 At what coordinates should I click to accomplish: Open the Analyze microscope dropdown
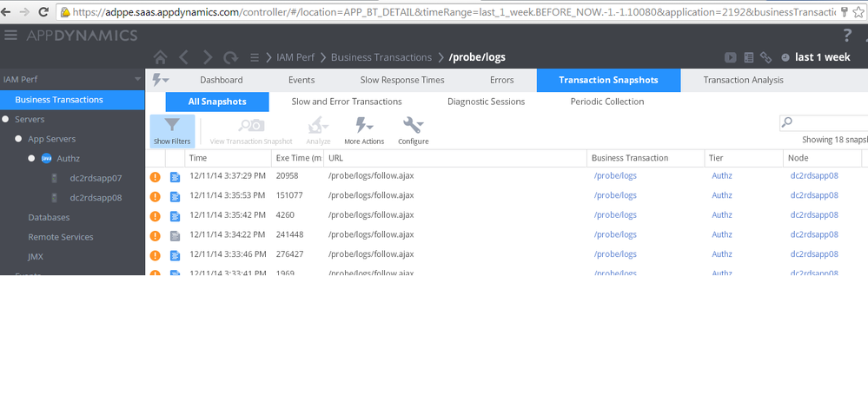pos(318,132)
